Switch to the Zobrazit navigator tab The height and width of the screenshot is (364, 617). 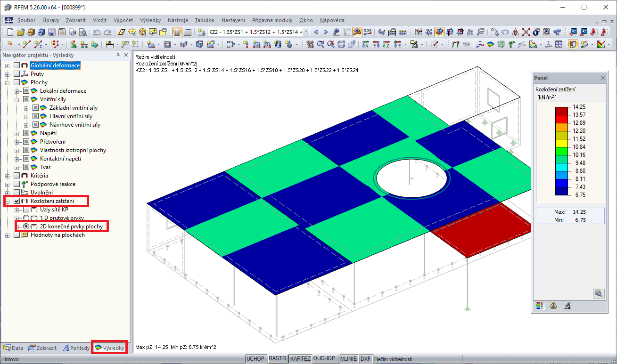click(x=42, y=348)
